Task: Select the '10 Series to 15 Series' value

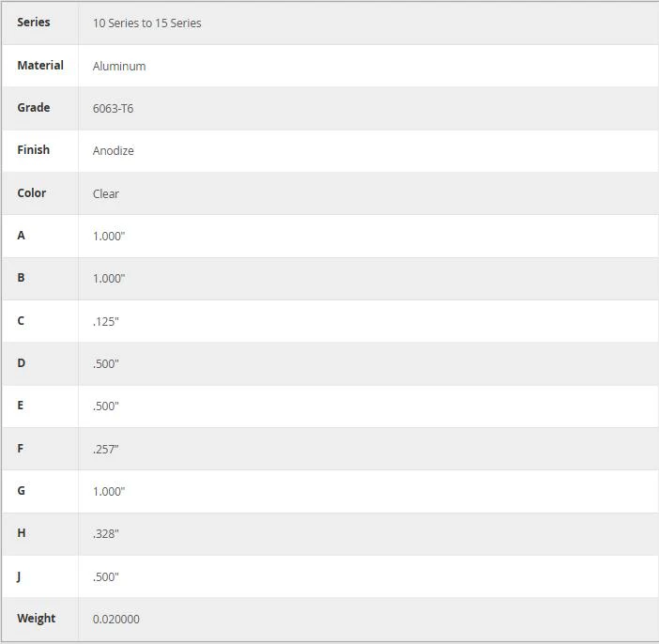Action: (146, 23)
